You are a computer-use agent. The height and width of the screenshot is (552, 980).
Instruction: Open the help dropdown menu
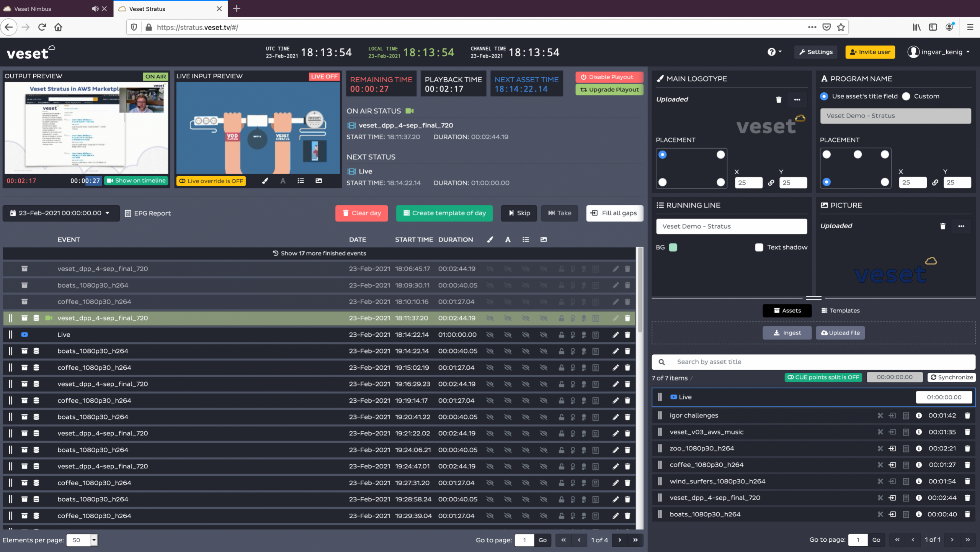[774, 52]
